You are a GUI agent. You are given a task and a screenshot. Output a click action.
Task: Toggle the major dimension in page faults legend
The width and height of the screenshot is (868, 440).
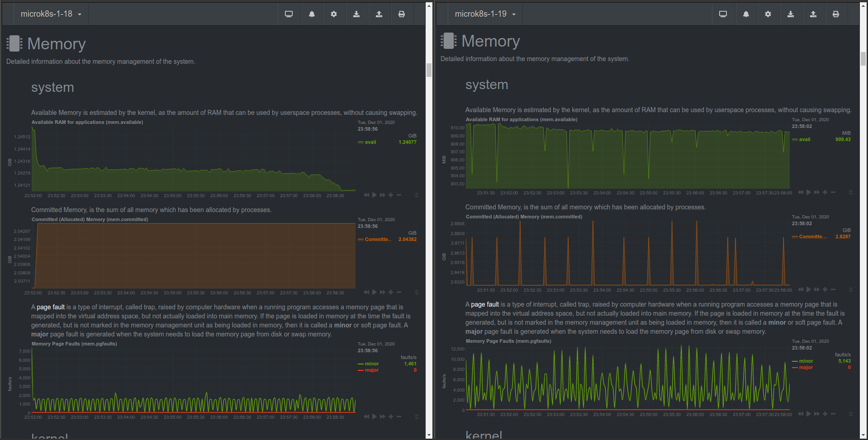371,370
